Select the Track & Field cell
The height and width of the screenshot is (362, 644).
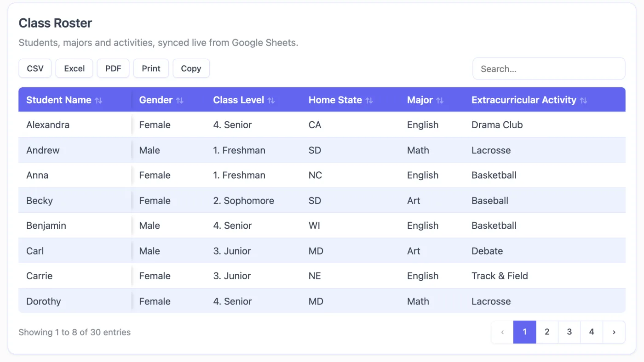point(500,276)
